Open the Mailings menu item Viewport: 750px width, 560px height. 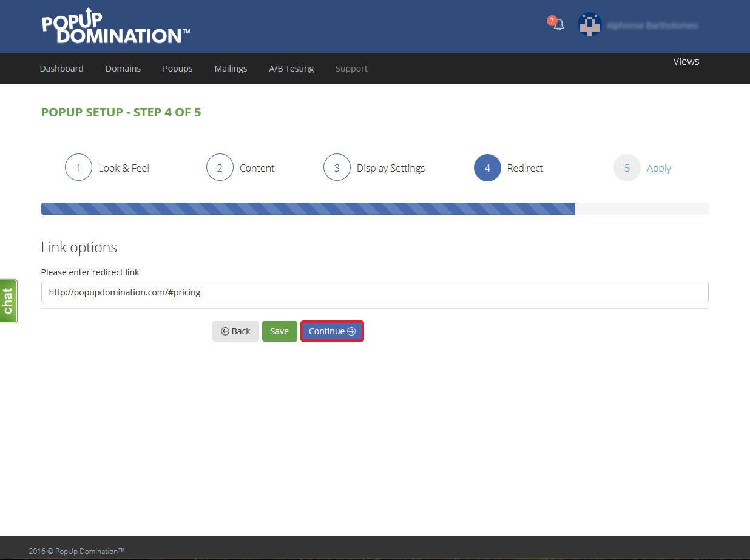click(231, 69)
